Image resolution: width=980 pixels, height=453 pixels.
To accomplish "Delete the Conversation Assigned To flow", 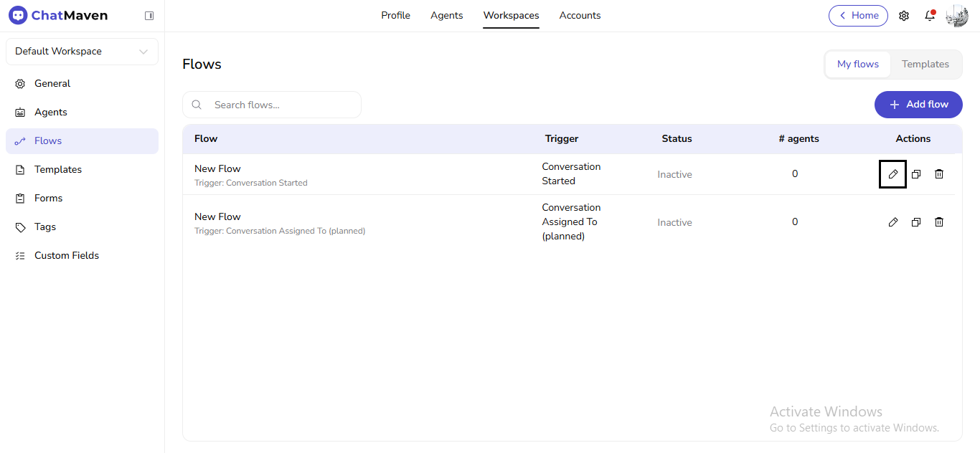I will click(938, 221).
